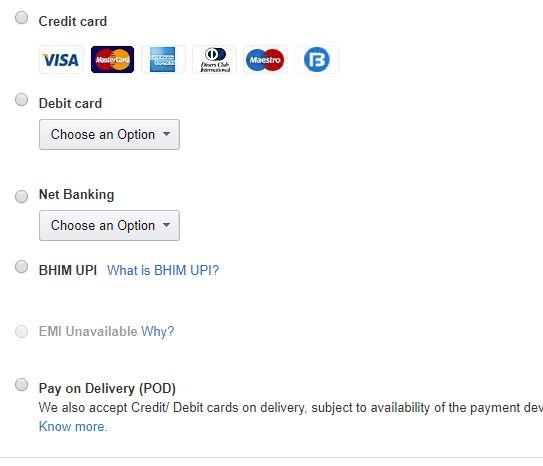Open the Debit card Choose an Option dropdown
The image size is (543, 466).
click(x=109, y=135)
